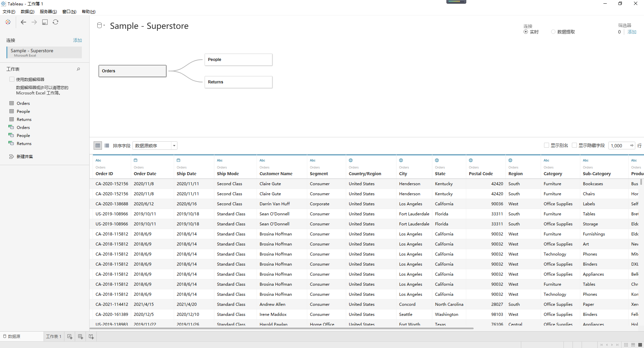
Task: Select the Orders table box on canvas
Action: [132, 71]
